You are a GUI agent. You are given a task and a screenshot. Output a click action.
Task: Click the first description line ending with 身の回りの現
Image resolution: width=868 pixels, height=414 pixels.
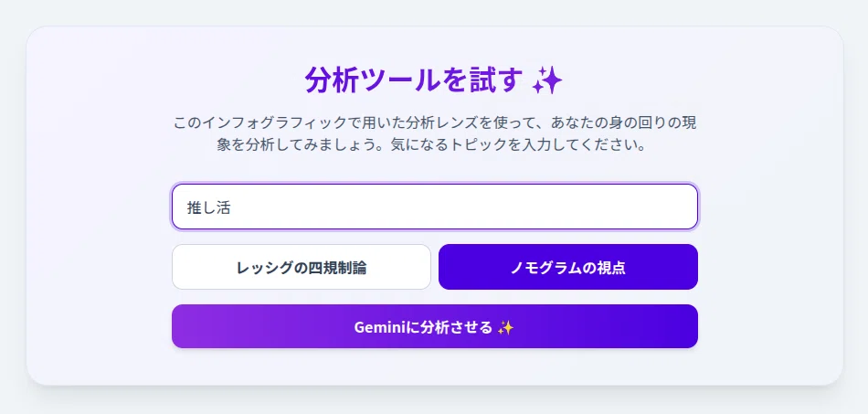pyautogui.click(x=435, y=122)
